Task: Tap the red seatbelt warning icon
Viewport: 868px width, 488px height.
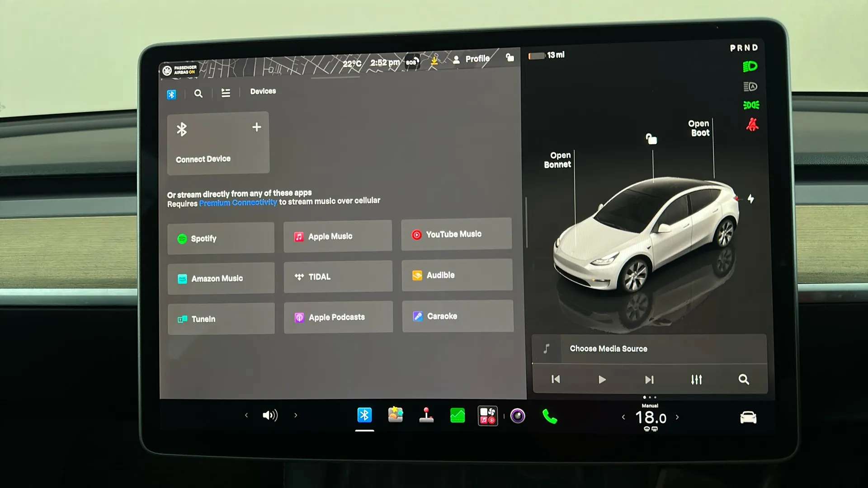Action: tap(752, 125)
